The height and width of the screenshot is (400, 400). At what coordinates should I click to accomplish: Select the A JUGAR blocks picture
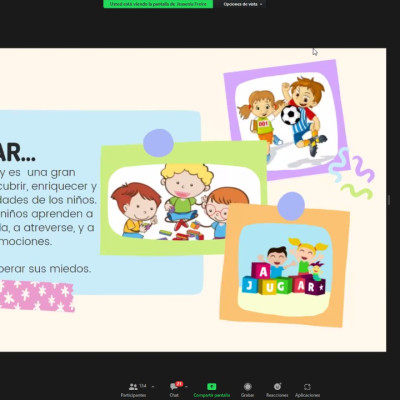285,270
